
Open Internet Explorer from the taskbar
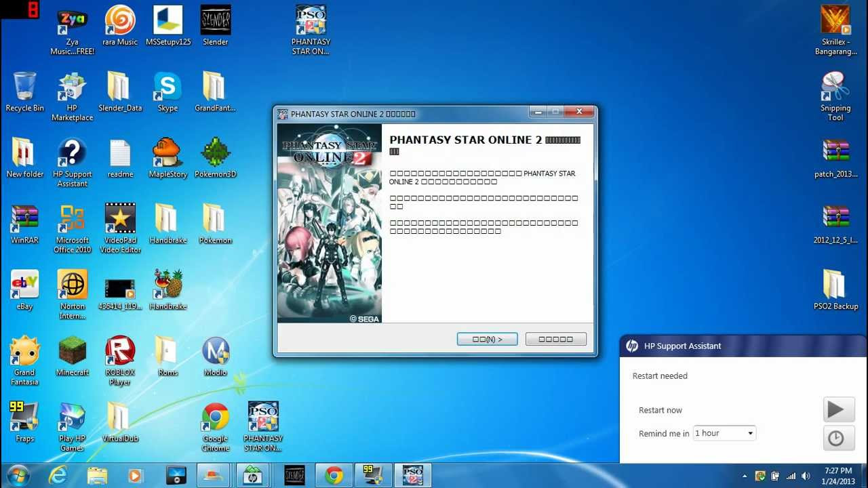[58, 476]
